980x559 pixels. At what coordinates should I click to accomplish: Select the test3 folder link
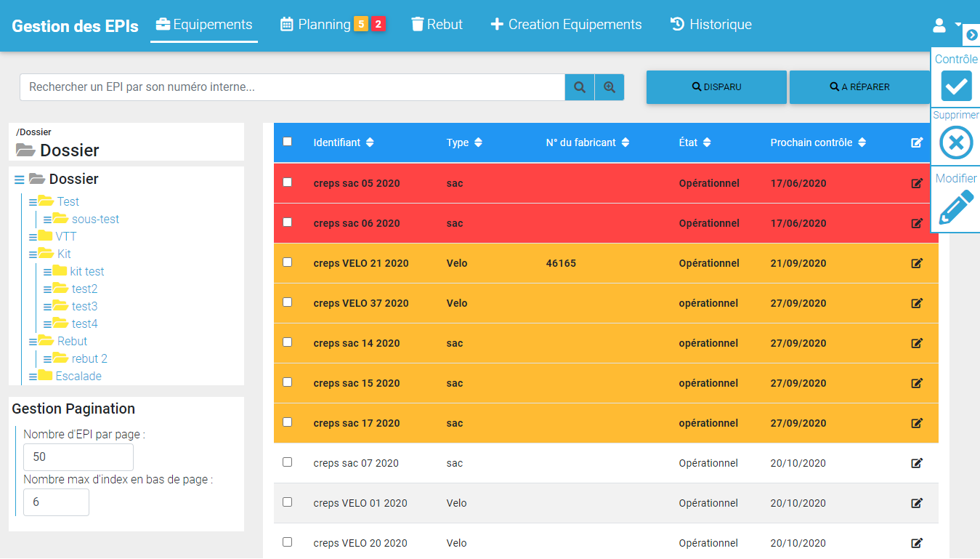[x=84, y=306]
